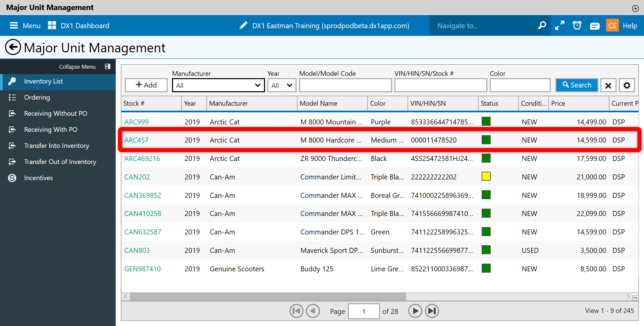Click the Collapse Menu panel icon
This screenshot has width=644, height=326.
[108, 66]
